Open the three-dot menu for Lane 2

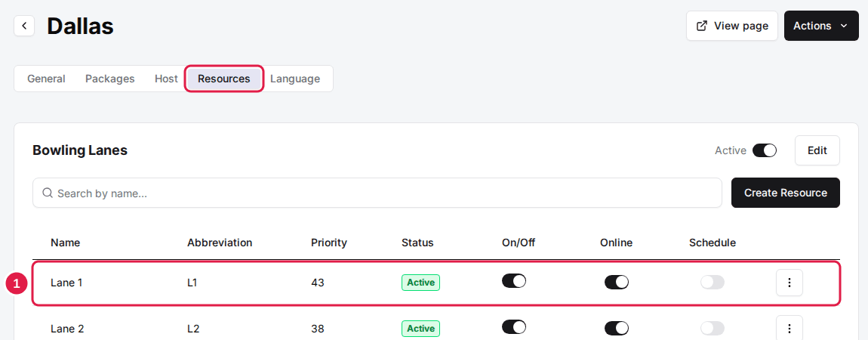pyautogui.click(x=790, y=328)
